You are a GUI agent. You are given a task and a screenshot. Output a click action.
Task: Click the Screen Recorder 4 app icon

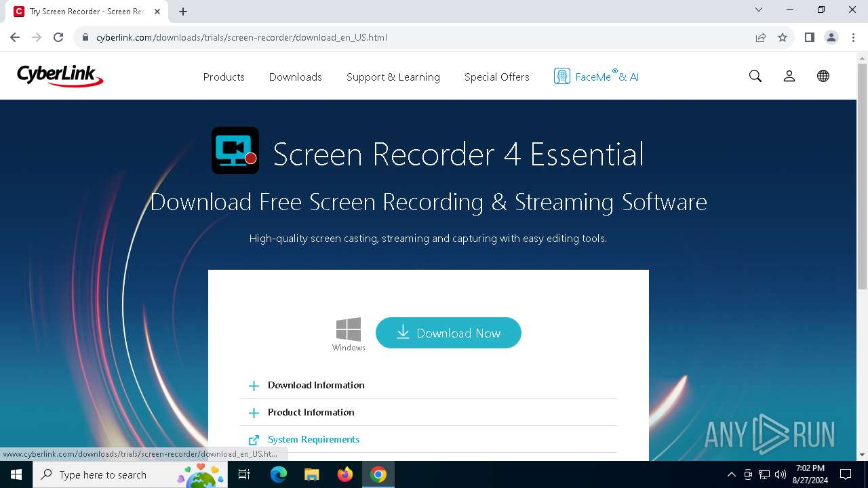235,150
